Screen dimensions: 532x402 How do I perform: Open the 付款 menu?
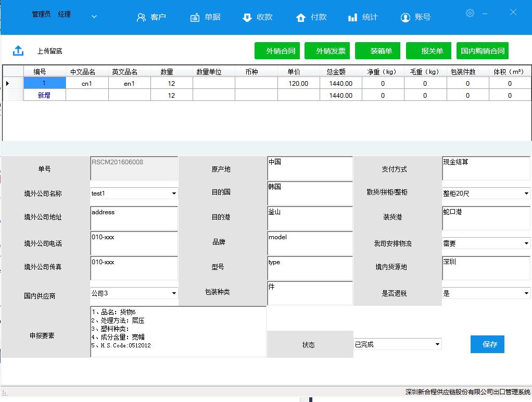tap(319, 17)
